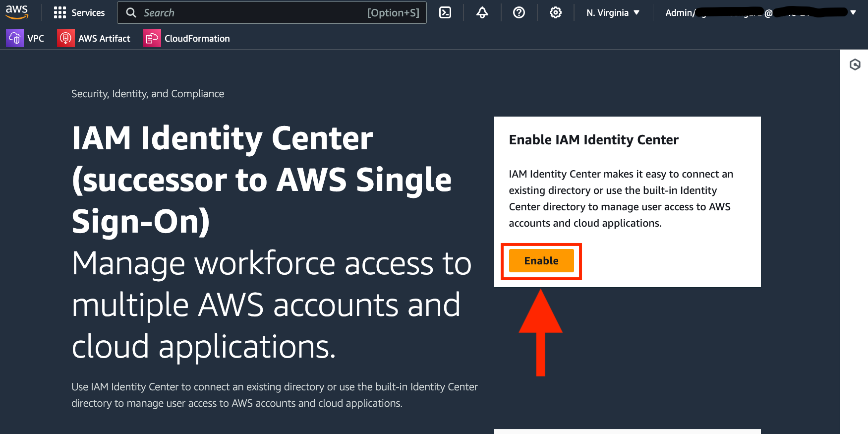
Task: Click the CloudFormation service icon
Action: pyautogui.click(x=152, y=38)
